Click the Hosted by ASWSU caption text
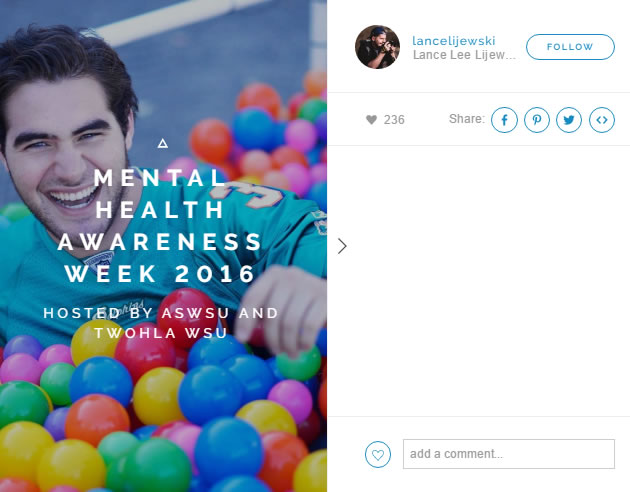630x492 pixels. [x=161, y=323]
